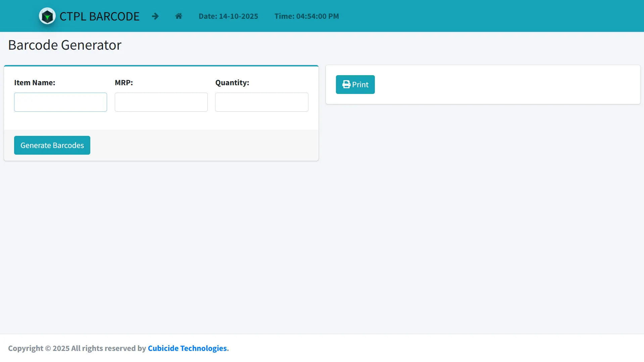This screenshot has width=644, height=362.
Task: Click the copyright text in footer
Action: click(77, 348)
